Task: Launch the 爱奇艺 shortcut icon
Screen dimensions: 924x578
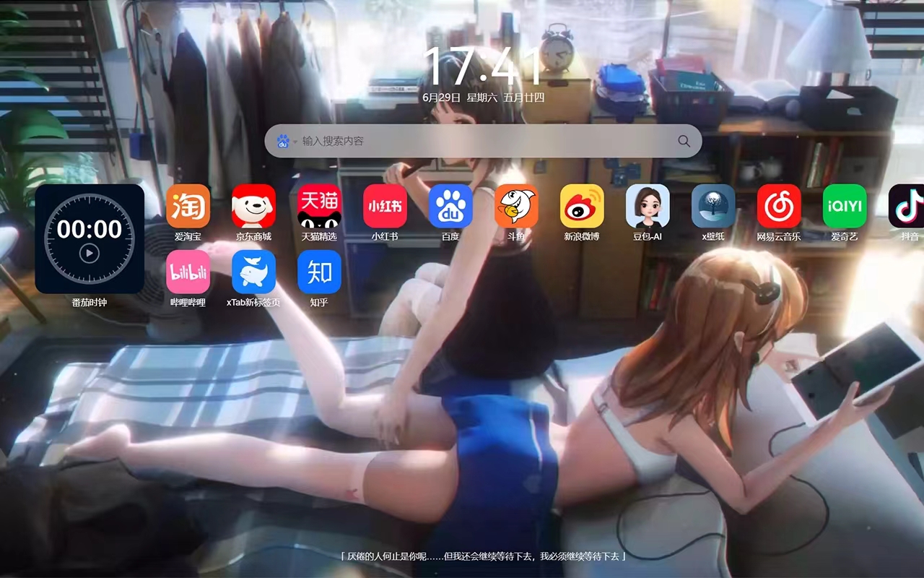Action: coord(845,206)
